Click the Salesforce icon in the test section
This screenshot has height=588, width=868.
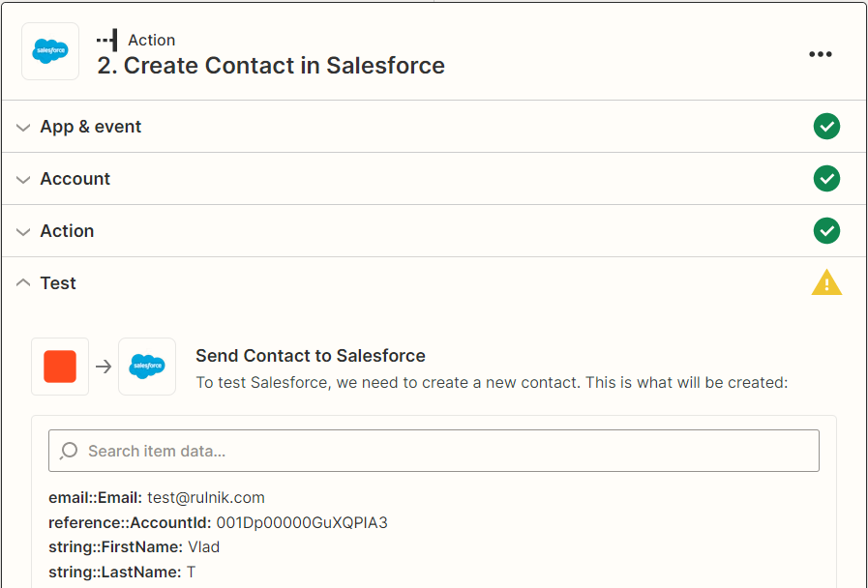point(147,367)
